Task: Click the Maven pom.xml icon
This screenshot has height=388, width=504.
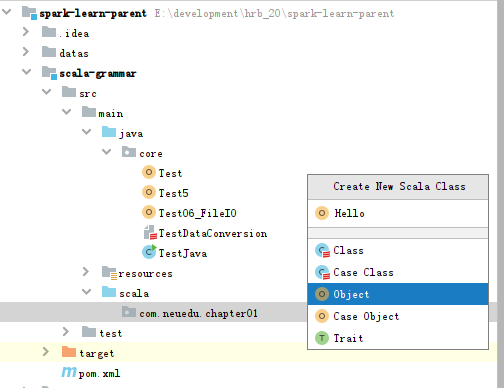Action: pyautogui.click(x=69, y=372)
